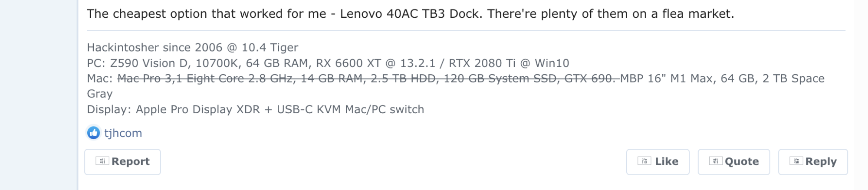This screenshot has height=190, width=868.
Task: Click the icon inside the Like button
Action: [x=644, y=161]
